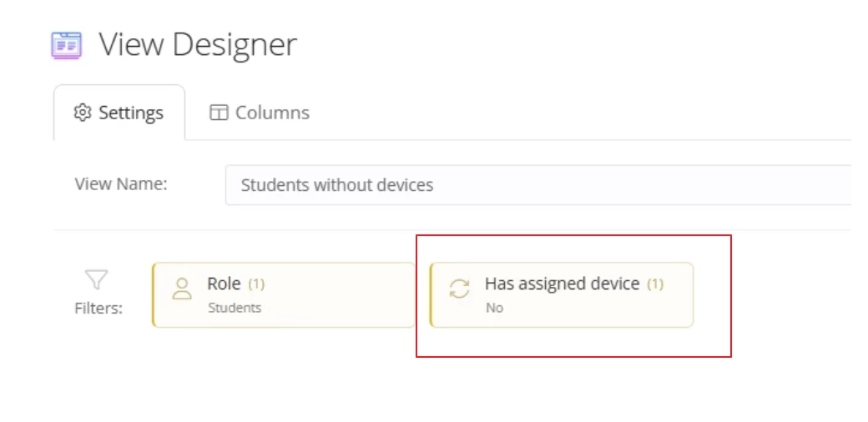Click the person icon in Role filter
The height and width of the screenshot is (422, 868).
[x=182, y=289]
